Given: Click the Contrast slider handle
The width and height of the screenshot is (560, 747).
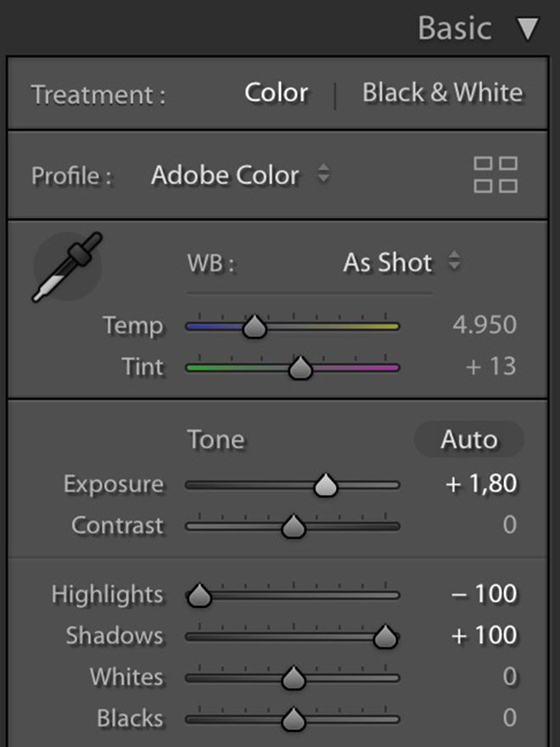Looking at the screenshot, I should (293, 527).
